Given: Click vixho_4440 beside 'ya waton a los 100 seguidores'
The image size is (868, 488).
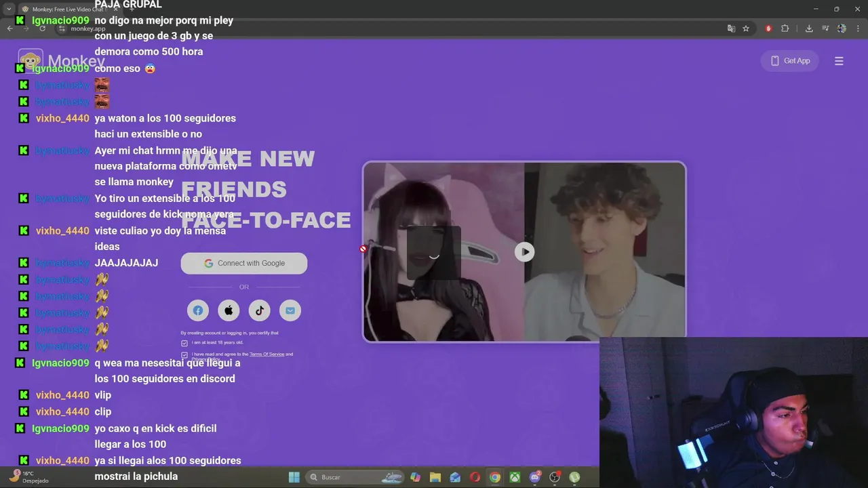Looking at the screenshot, I should (x=62, y=118).
